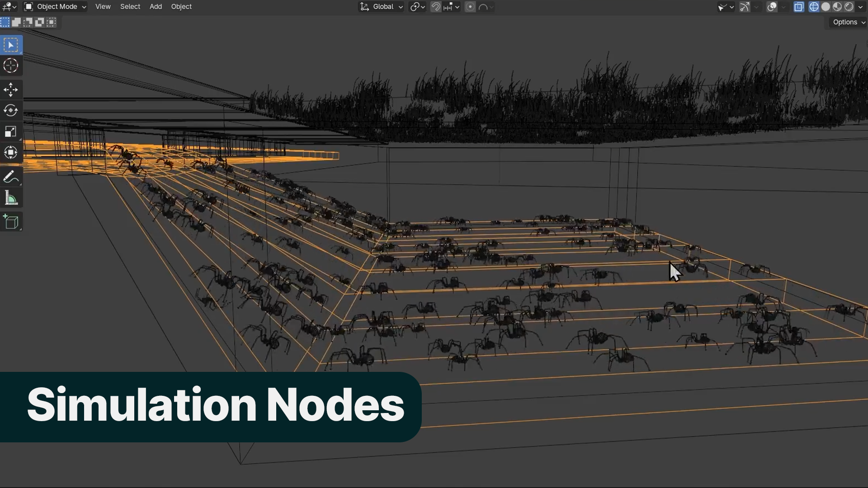The height and width of the screenshot is (488, 868).
Task: Select the Scale tool
Action: (x=11, y=131)
